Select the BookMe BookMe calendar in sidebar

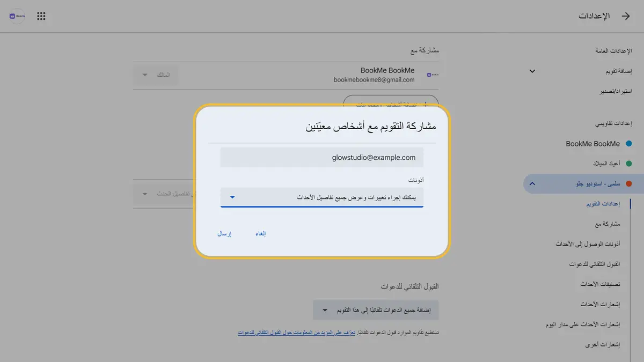click(593, 144)
